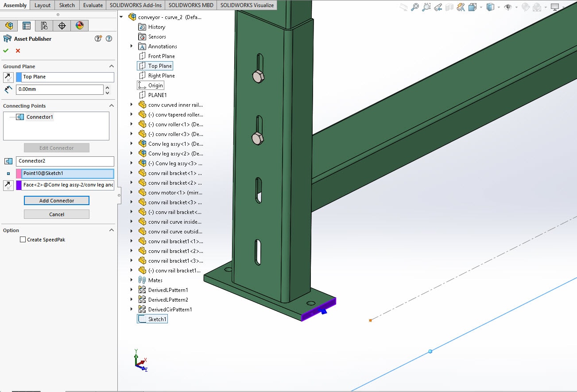Click the Connector2 name input field
The image size is (577, 392).
65,161
